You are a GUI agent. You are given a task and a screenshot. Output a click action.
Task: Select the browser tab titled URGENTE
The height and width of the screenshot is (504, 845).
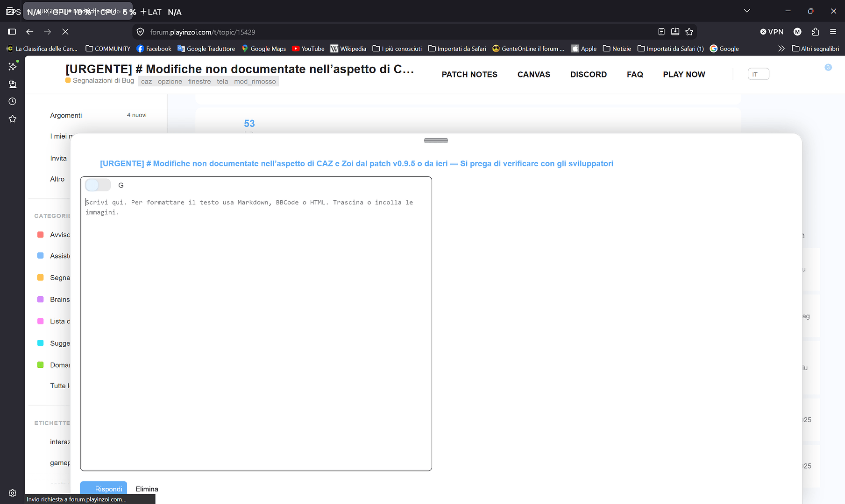[x=78, y=11]
